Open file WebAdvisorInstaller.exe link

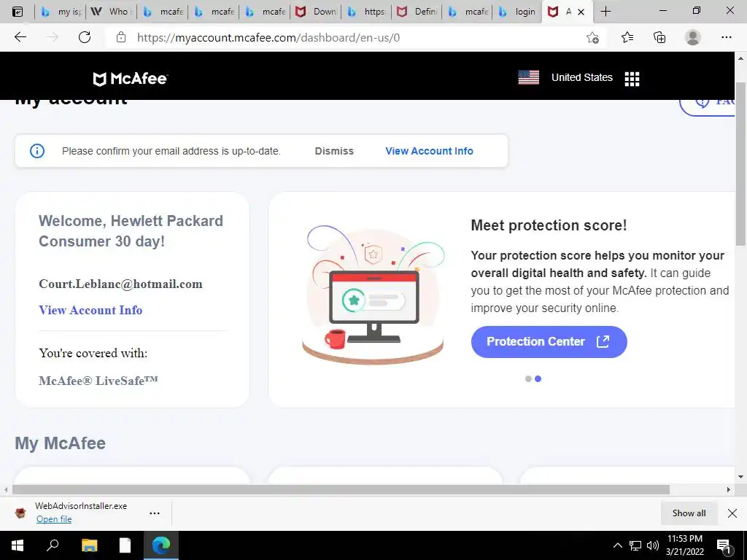click(54, 519)
